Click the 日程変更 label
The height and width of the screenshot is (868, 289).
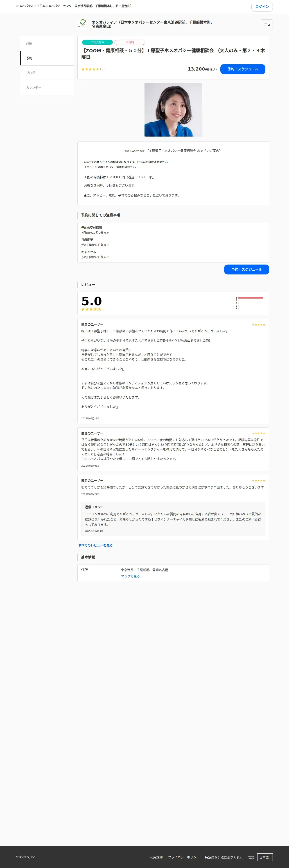[87, 240]
